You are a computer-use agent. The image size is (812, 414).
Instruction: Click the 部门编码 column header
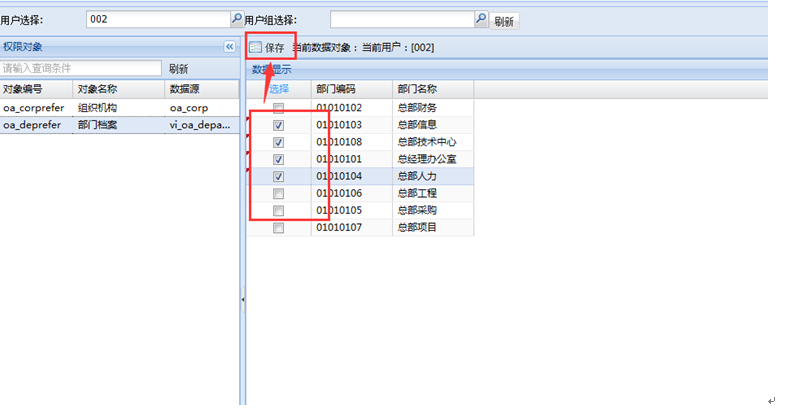point(352,89)
